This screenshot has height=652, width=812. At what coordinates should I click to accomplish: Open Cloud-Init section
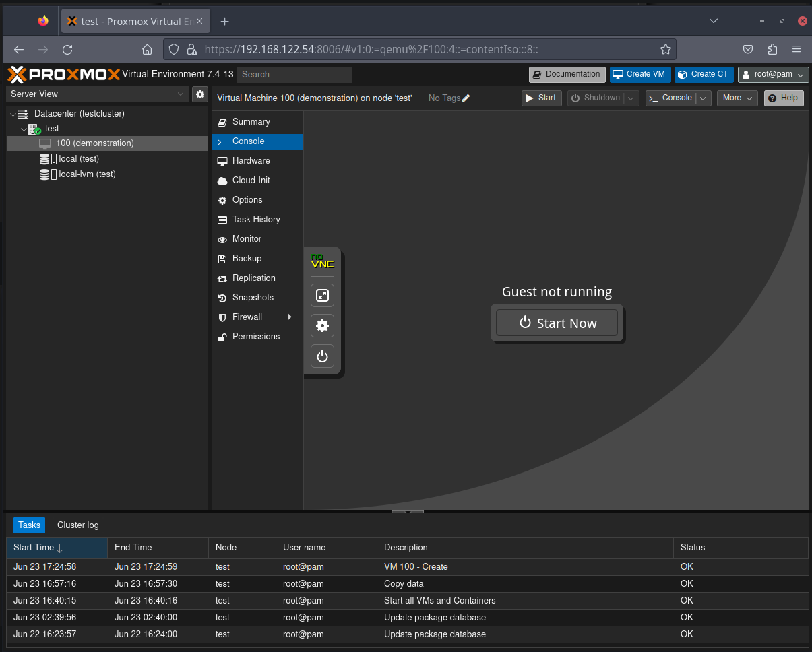tap(257, 181)
